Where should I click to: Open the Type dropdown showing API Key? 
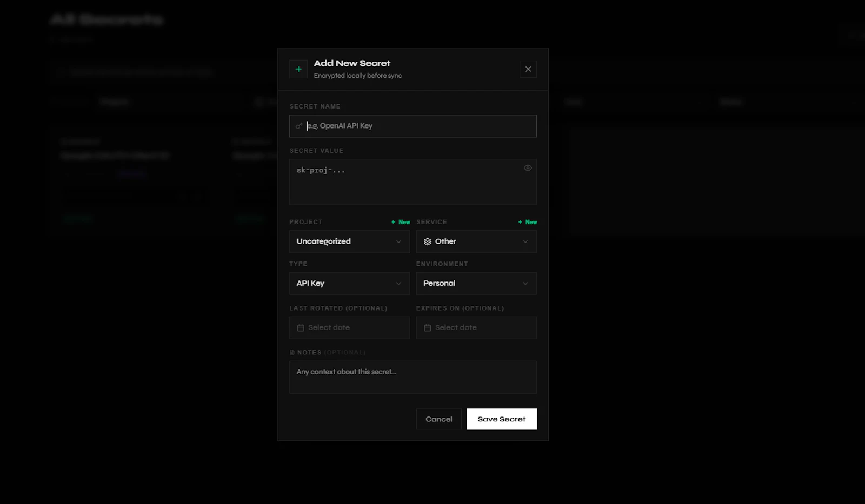point(349,283)
